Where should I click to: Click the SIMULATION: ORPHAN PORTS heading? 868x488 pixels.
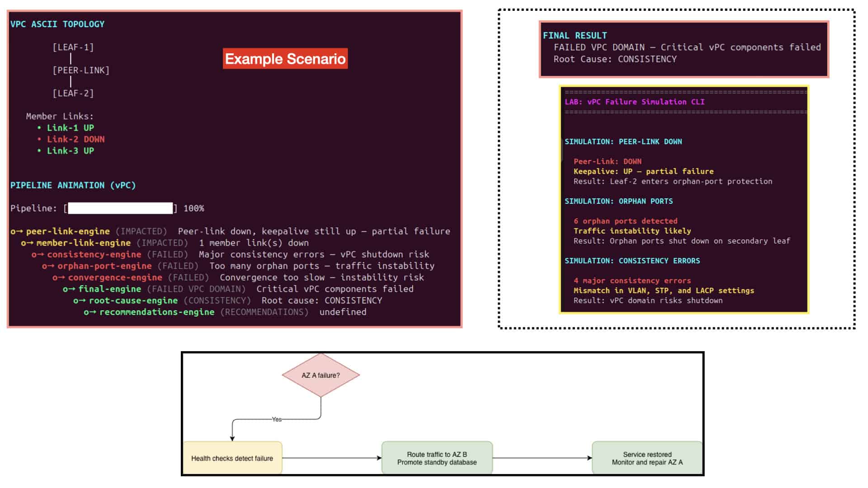click(x=618, y=202)
